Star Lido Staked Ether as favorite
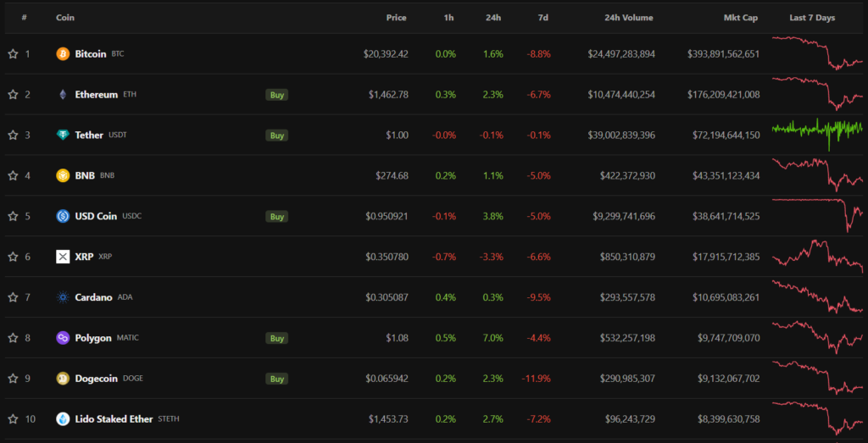Screen dimensions: 868x443 (13, 419)
